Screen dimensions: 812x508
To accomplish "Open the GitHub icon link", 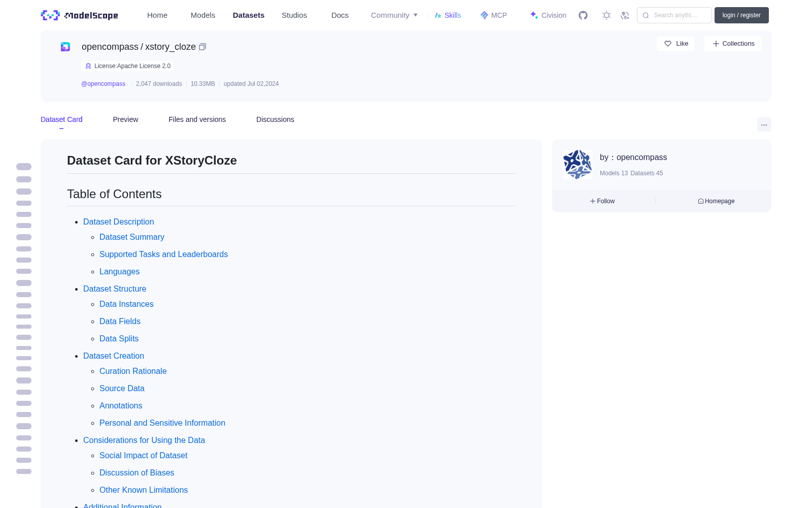I will [x=583, y=15].
